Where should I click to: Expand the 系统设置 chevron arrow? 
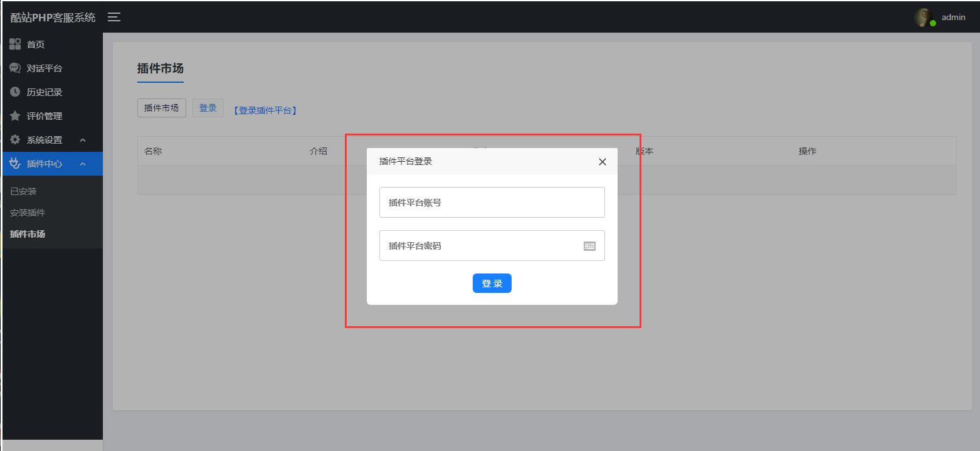[83, 140]
